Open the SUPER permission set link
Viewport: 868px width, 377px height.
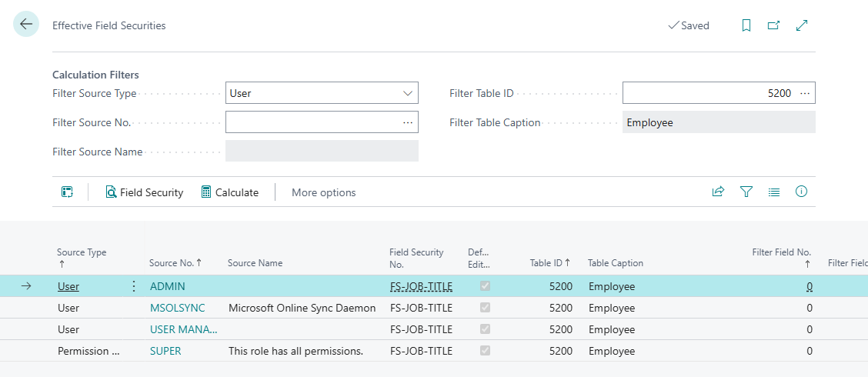point(165,351)
